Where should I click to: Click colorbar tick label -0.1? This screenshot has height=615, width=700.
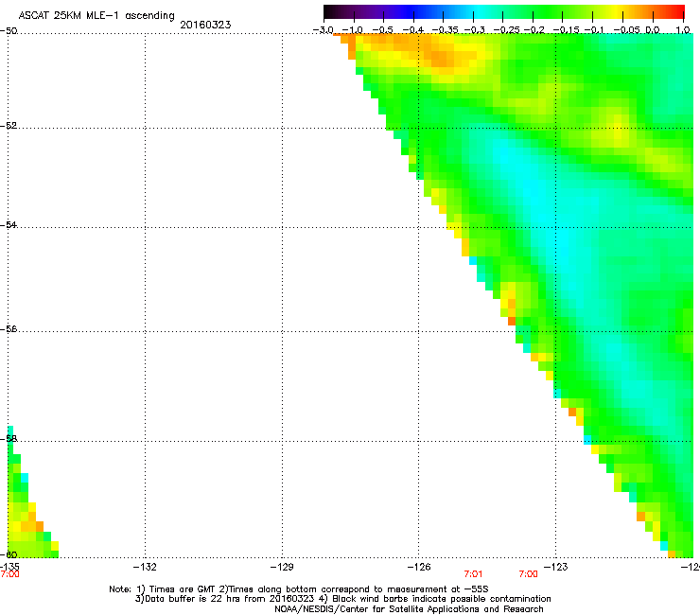point(594,30)
